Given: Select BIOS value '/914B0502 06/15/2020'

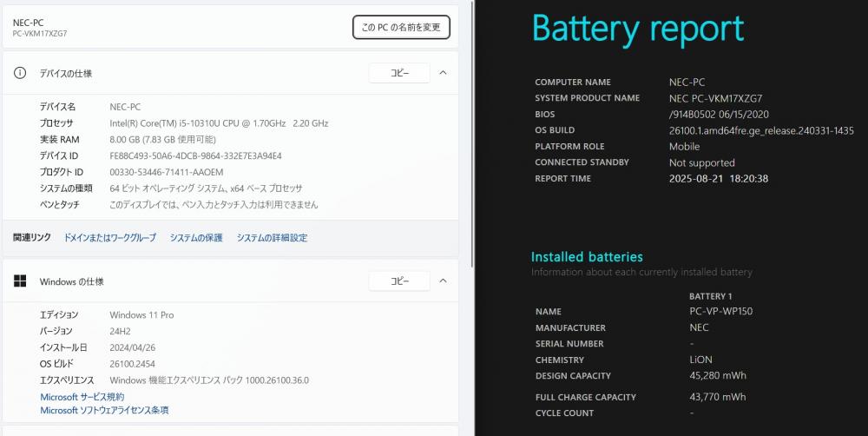Looking at the screenshot, I should pyautogui.click(x=719, y=114).
